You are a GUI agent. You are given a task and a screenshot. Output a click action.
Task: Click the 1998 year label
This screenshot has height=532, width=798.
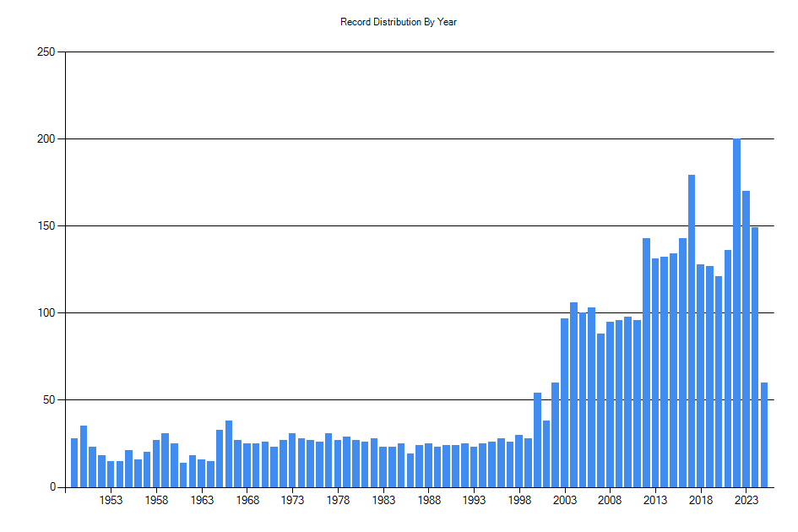pyautogui.click(x=519, y=501)
